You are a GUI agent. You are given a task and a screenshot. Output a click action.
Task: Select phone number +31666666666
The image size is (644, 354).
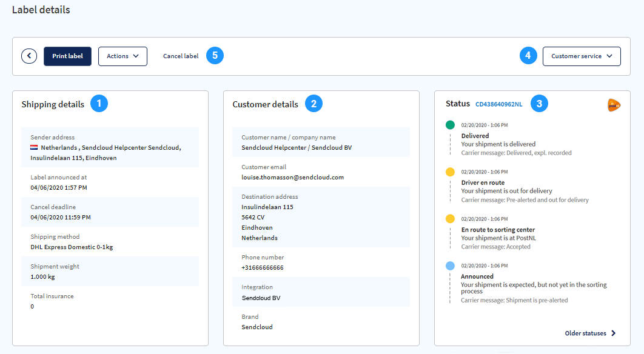263,268
